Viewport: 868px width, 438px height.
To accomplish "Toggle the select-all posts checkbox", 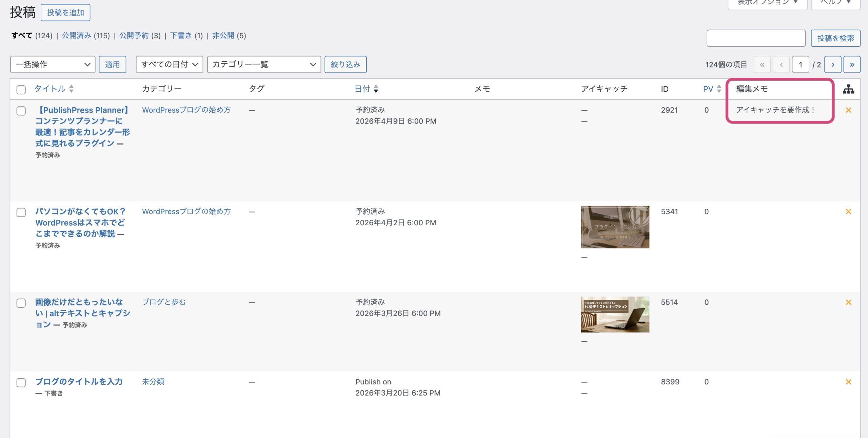I will [21, 90].
